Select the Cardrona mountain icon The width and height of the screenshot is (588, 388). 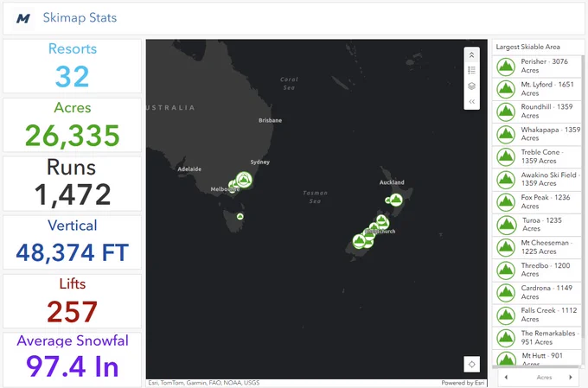pyautogui.click(x=506, y=293)
